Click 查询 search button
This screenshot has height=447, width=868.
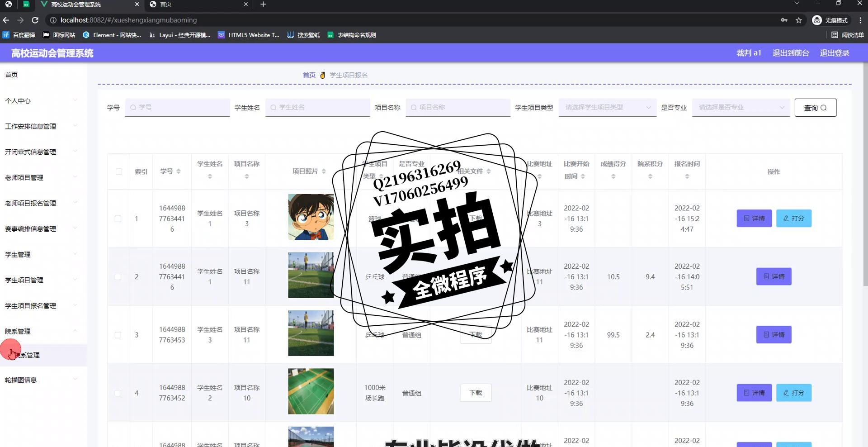(x=815, y=108)
